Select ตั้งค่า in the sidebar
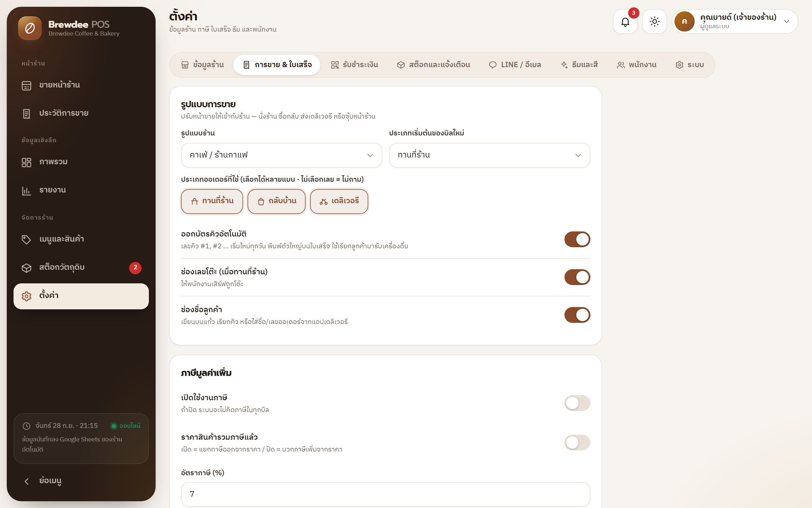Viewport: 812px width, 508px height. 81,296
